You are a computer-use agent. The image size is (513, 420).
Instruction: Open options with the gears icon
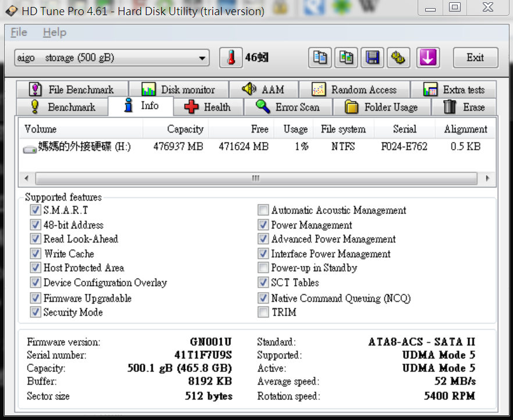[398, 58]
